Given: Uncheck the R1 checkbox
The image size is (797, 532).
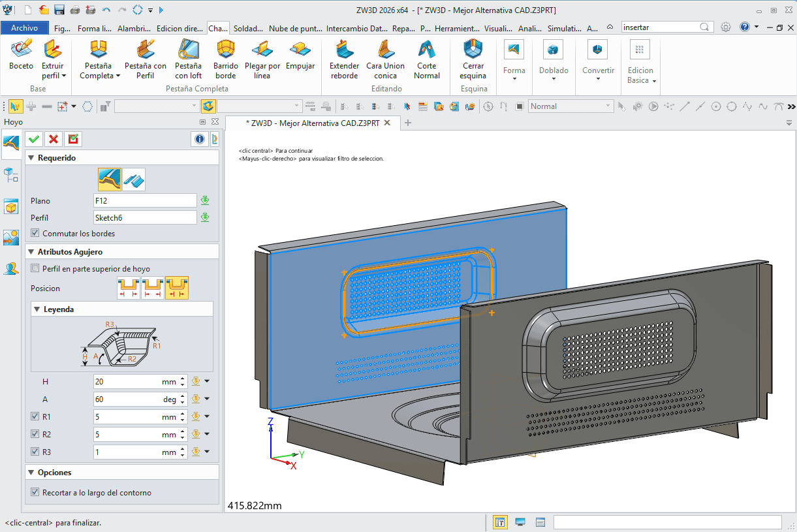Looking at the screenshot, I should [x=35, y=416].
